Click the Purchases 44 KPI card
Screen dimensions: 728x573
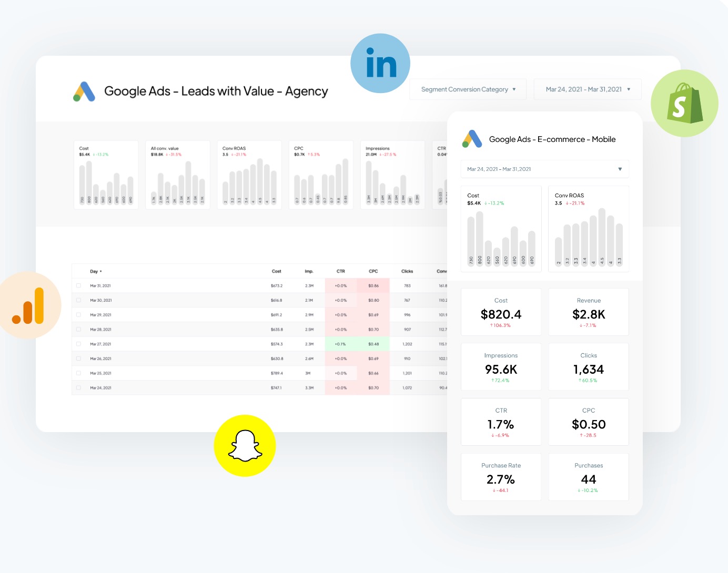[589, 477]
